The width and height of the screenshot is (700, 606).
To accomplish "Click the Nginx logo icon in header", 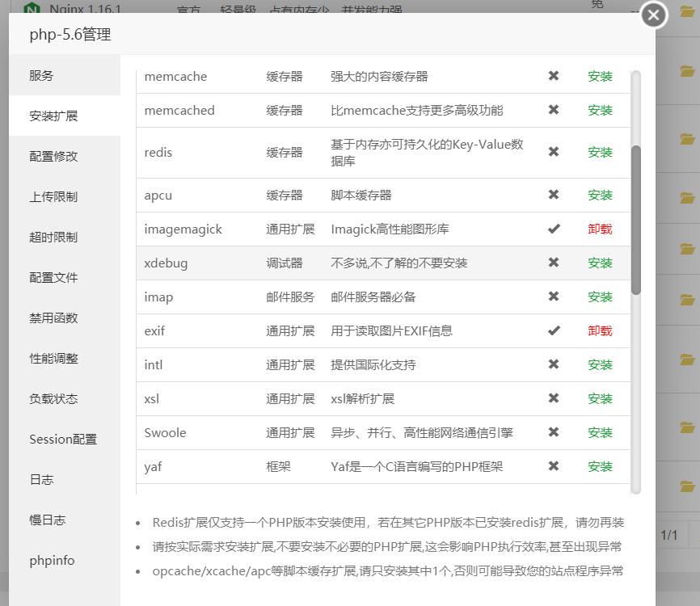I will coord(32,6).
